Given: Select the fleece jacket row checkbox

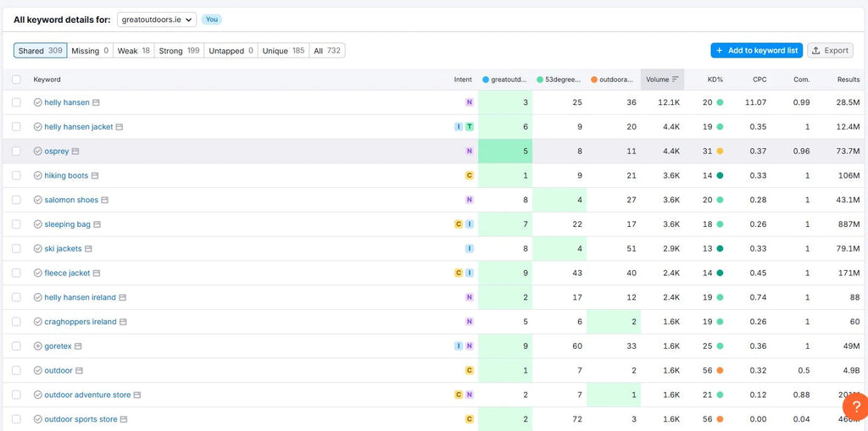Looking at the screenshot, I should pos(16,273).
